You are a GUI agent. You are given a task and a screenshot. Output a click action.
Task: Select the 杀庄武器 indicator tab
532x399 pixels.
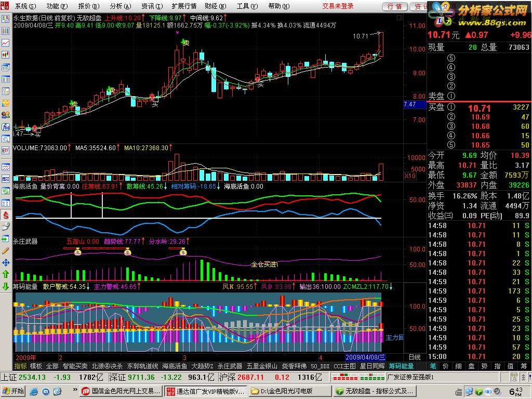pyautogui.click(x=230, y=366)
